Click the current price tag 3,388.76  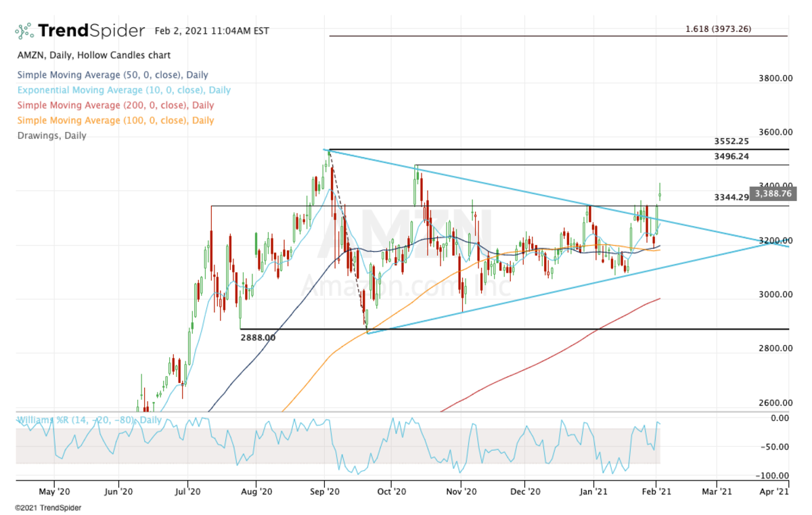pos(771,193)
